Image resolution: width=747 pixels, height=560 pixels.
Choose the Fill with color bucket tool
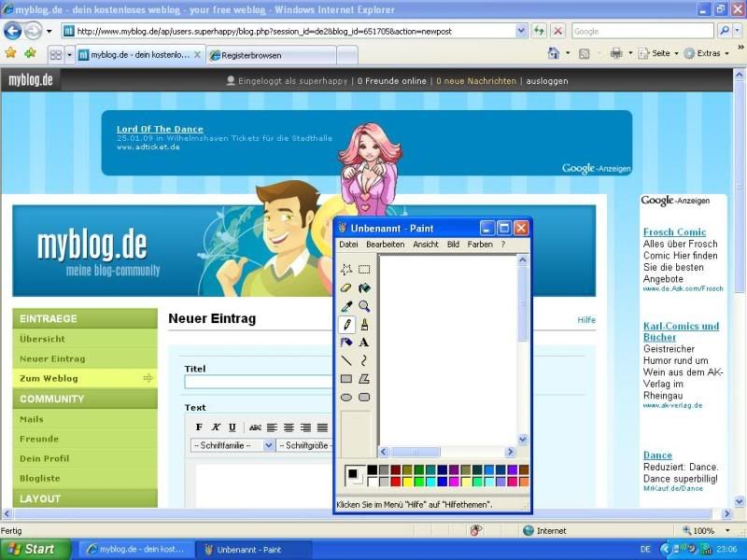click(364, 288)
